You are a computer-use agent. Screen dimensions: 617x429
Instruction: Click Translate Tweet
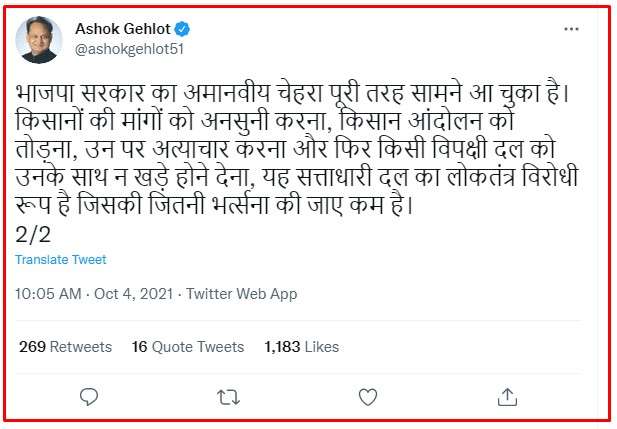[61, 260]
